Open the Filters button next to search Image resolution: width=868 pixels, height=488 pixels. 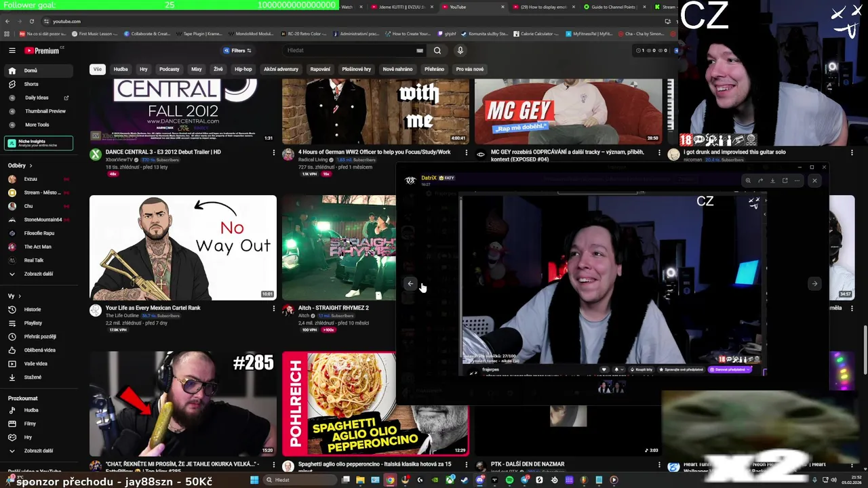click(x=237, y=50)
